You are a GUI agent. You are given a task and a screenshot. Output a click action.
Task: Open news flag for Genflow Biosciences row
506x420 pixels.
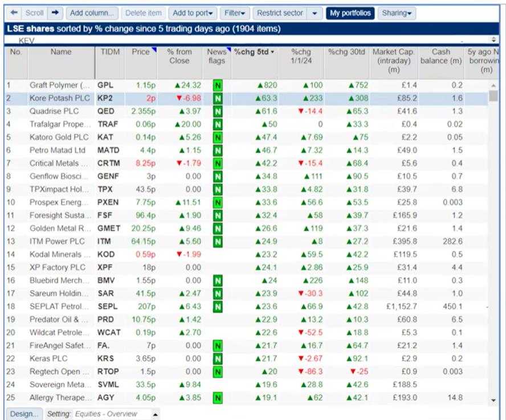[218, 177]
